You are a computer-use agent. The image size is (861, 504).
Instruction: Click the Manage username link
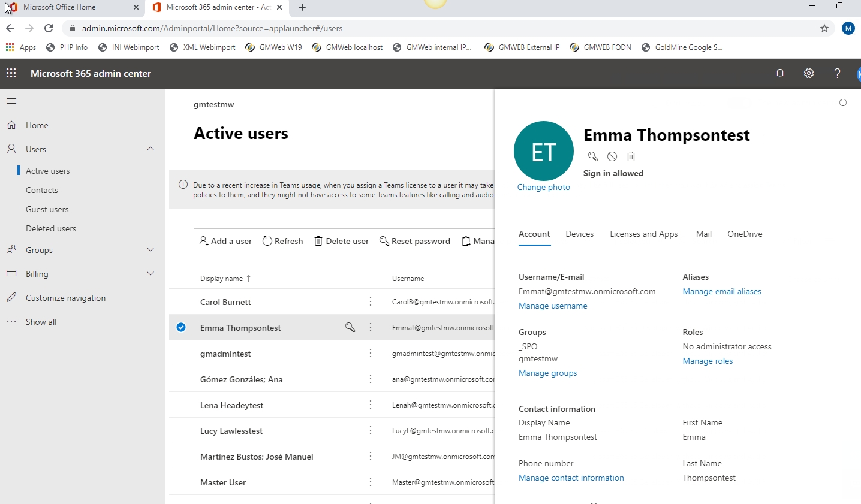pos(552,306)
